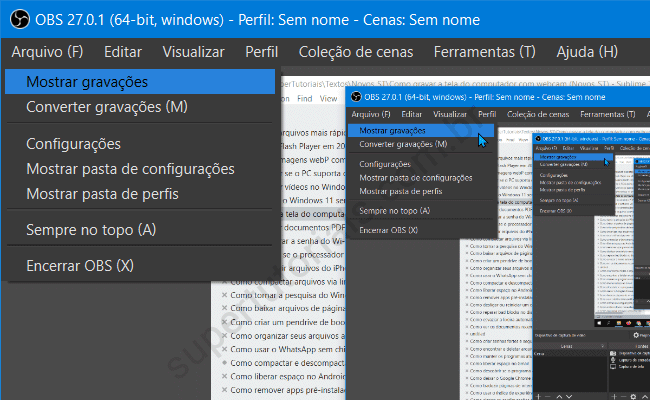Click 'Encerrar OBS (X)' in the main menu
650x400 pixels.
pyautogui.click(x=79, y=266)
